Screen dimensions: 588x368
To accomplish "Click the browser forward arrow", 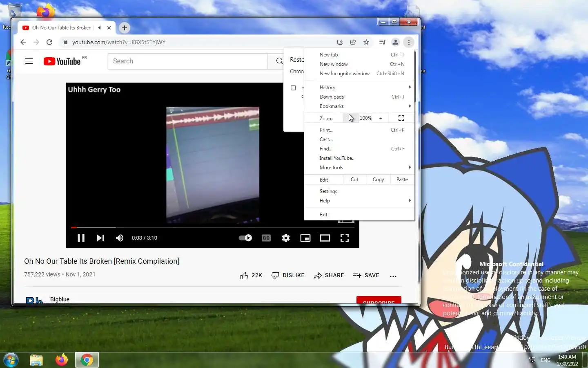I will pos(36,42).
